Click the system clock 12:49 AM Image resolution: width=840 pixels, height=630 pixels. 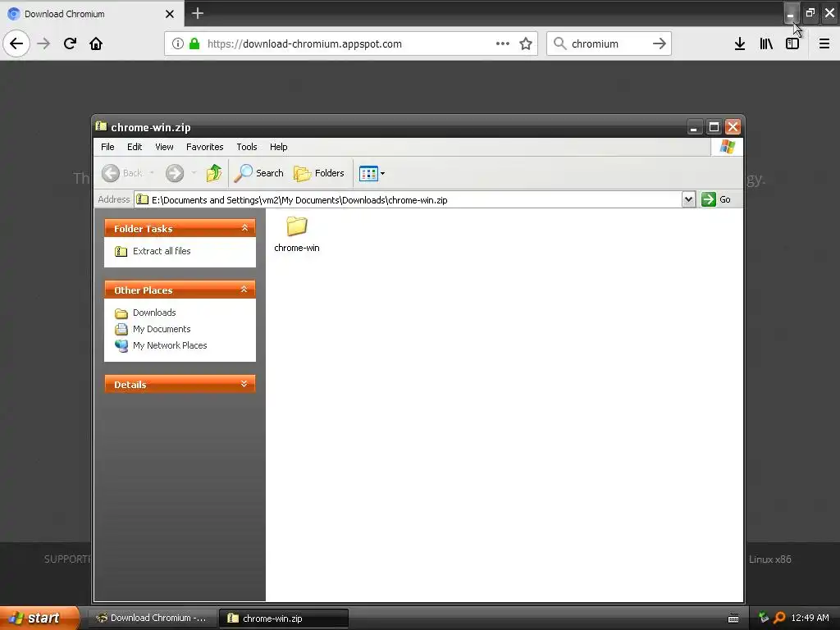point(810,618)
